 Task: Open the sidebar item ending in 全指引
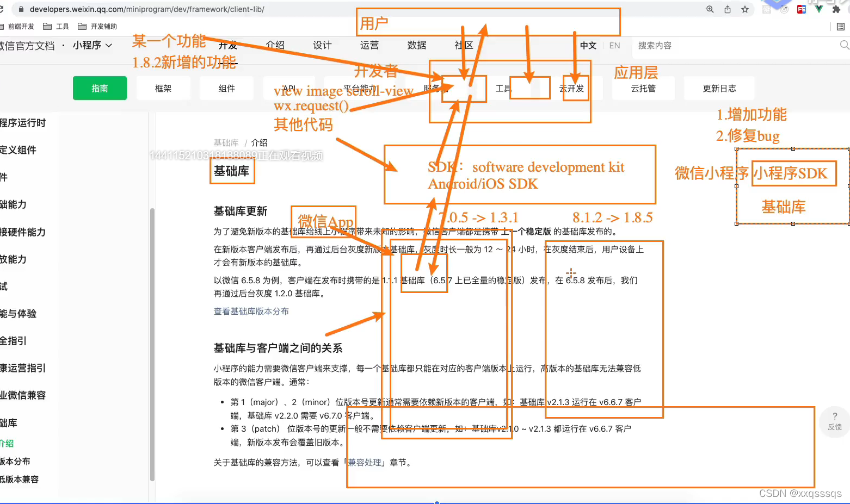[x=13, y=341]
